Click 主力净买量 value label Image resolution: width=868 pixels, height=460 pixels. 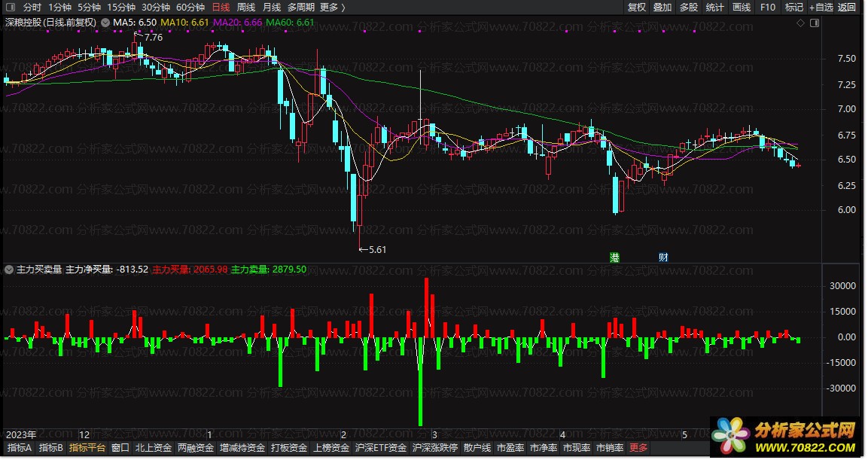tap(107, 270)
